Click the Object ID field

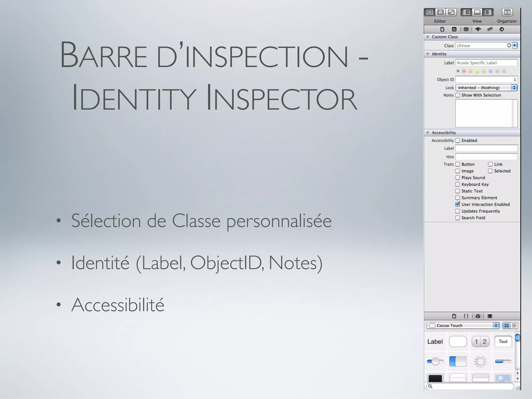click(486, 79)
